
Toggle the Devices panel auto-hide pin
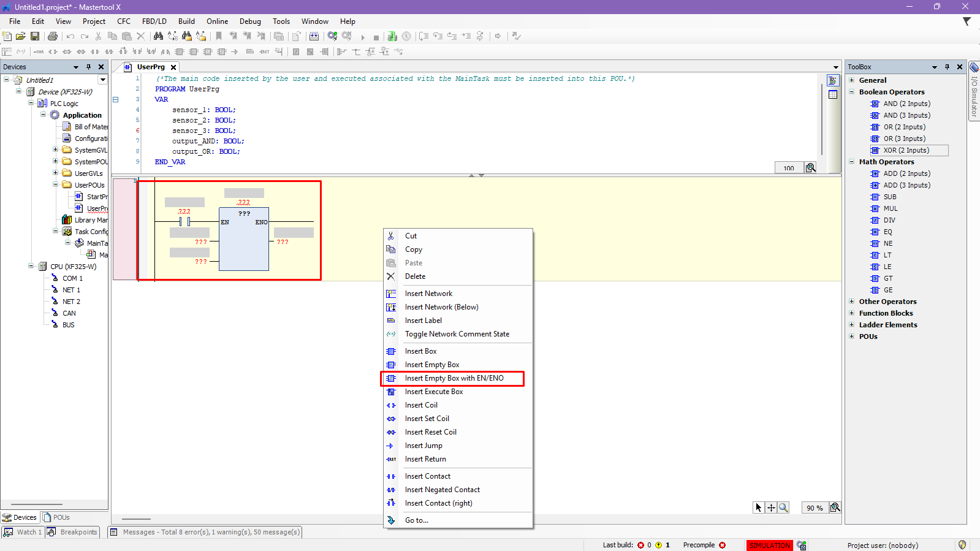(88, 67)
